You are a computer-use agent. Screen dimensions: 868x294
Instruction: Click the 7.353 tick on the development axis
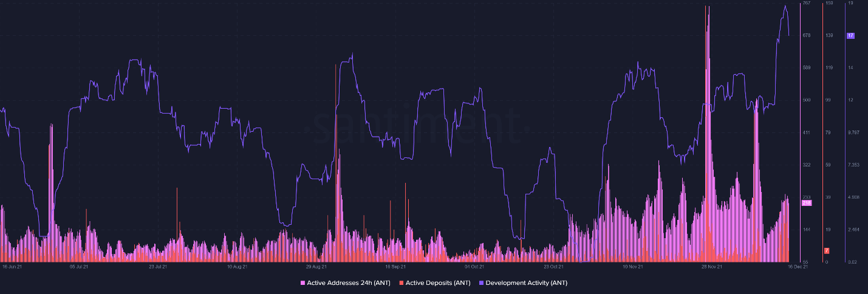tap(853, 165)
